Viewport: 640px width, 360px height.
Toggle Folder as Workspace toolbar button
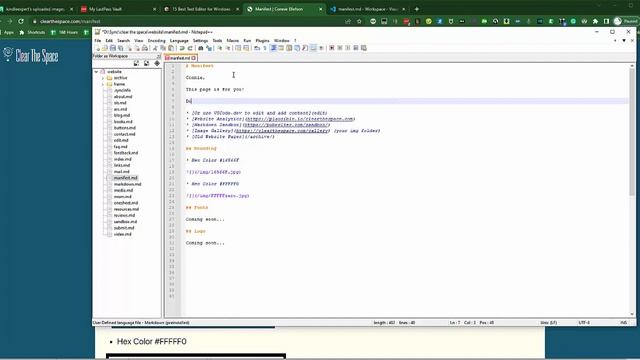313,48
